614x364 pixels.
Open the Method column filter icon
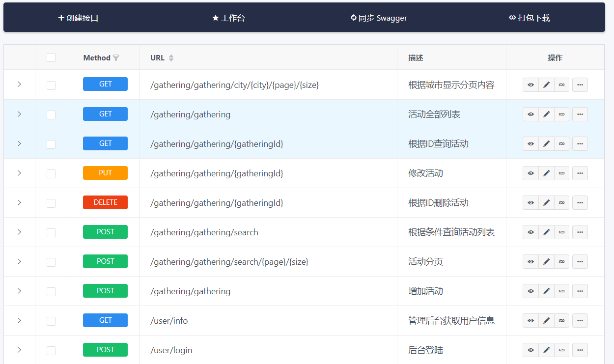(x=116, y=57)
